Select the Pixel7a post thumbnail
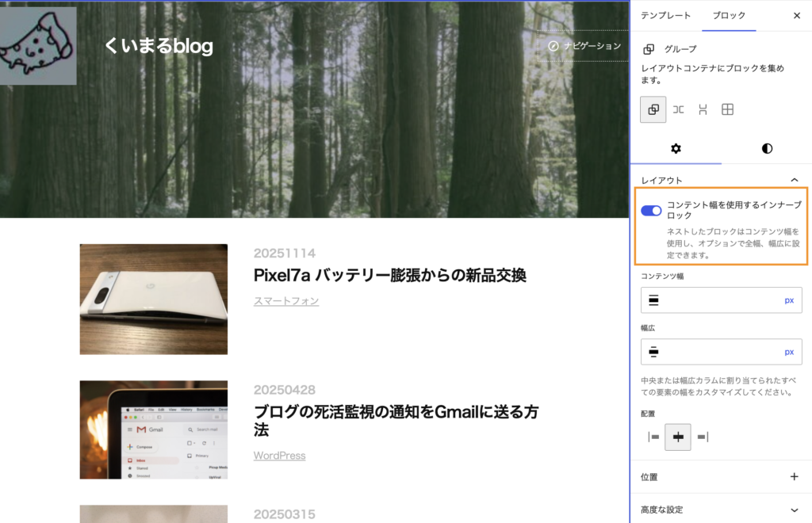 (x=154, y=299)
